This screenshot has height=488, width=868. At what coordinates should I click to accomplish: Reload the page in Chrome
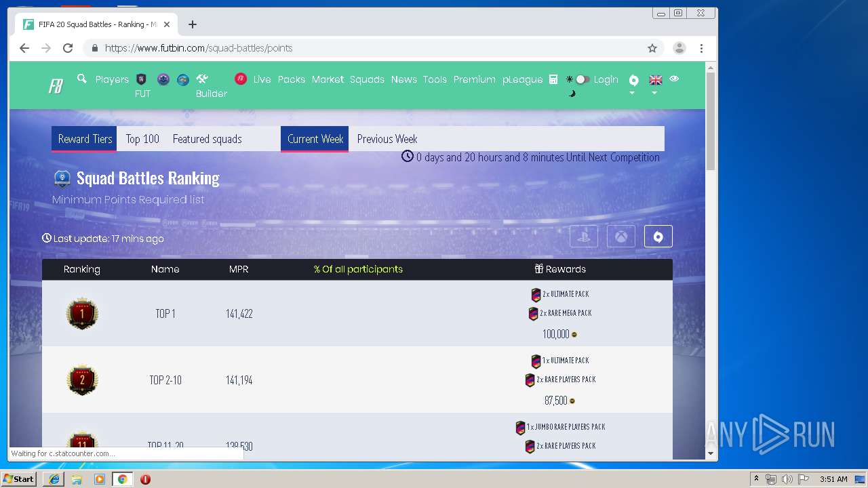(68, 48)
